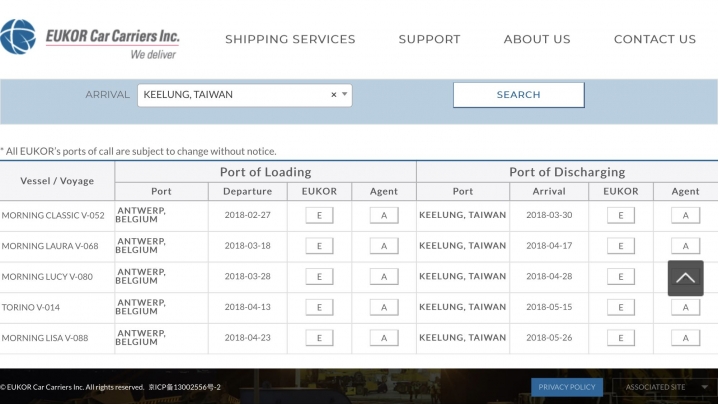Click arrival date 2018-05-15

click(x=549, y=307)
